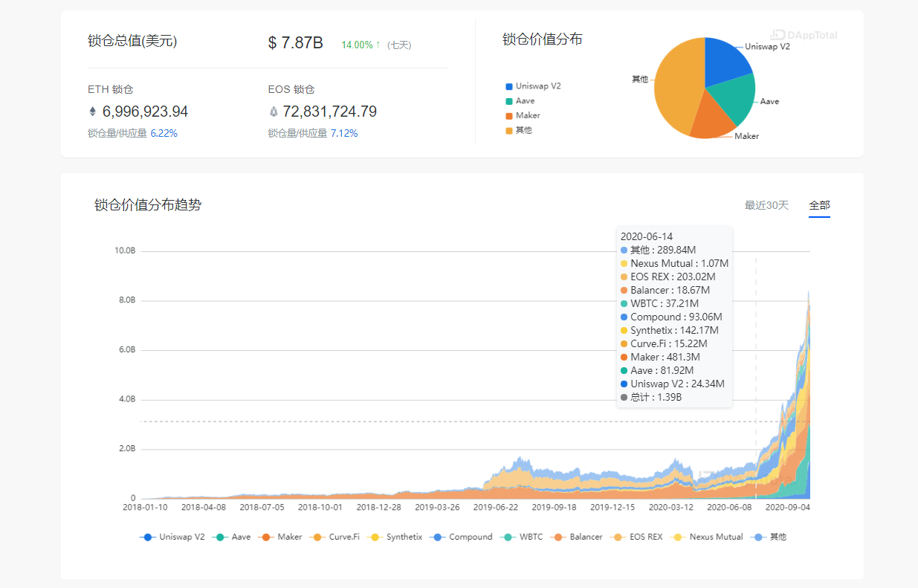This screenshot has width=918, height=588.
Task: Click Aave green swatch in pie legend
Action: click(x=509, y=101)
